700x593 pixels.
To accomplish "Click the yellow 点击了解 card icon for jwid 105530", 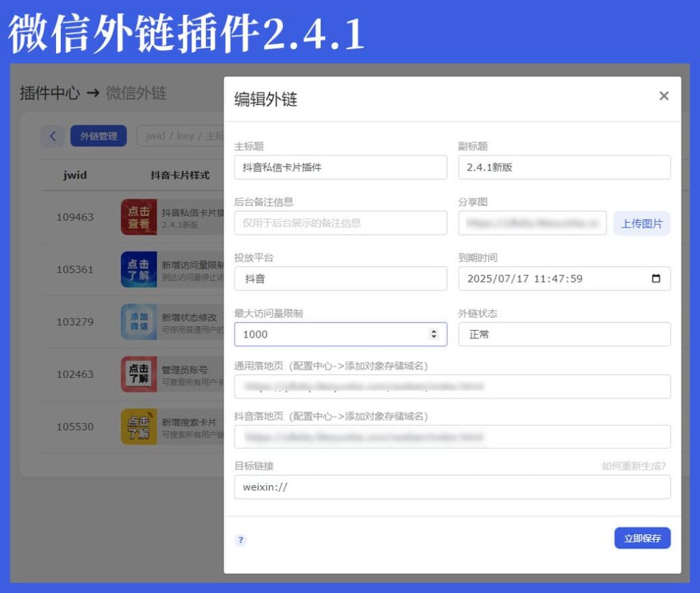I will (139, 427).
